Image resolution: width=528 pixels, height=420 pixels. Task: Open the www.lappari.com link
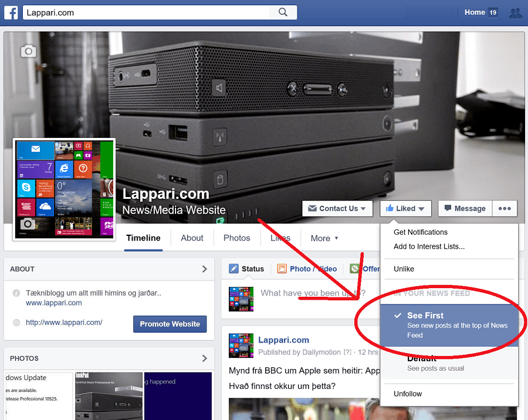click(54, 303)
